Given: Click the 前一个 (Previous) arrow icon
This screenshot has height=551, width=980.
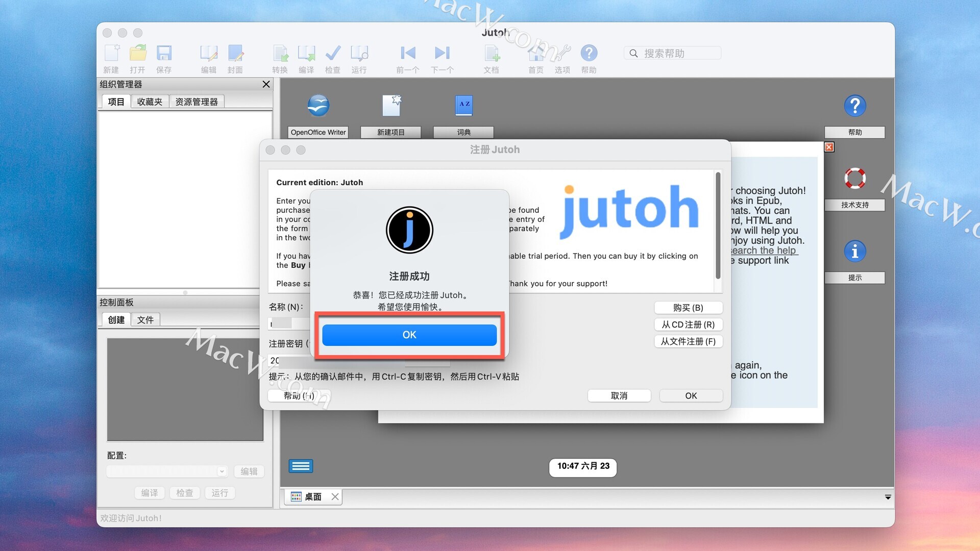Looking at the screenshot, I should (407, 53).
